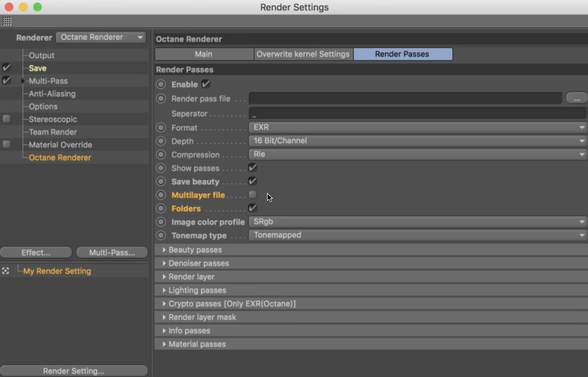Switch to the Main tab

tap(204, 54)
